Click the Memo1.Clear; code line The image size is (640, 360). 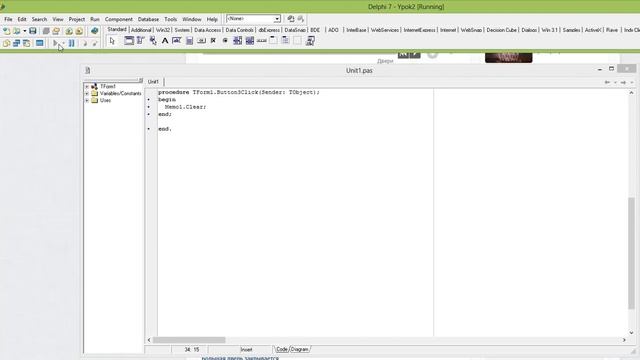186,107
